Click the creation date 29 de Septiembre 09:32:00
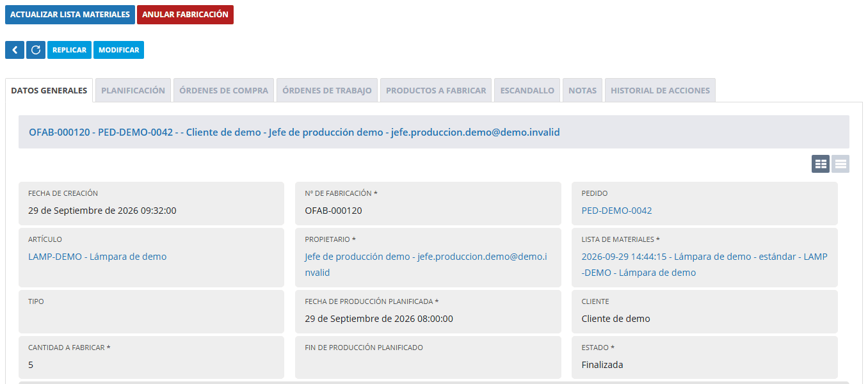868x384 pixels. tap(102, 211)
